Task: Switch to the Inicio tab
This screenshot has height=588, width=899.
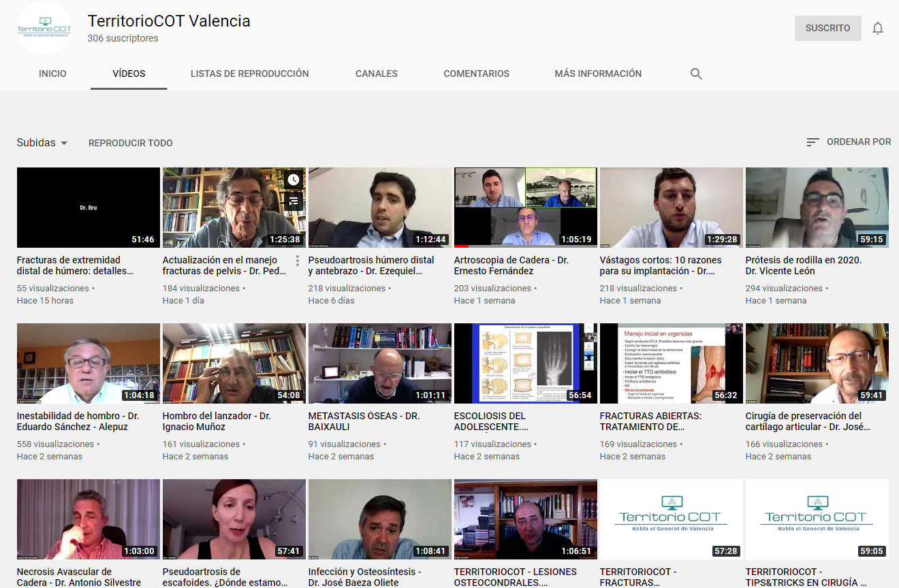Action: tap(52, 73)
